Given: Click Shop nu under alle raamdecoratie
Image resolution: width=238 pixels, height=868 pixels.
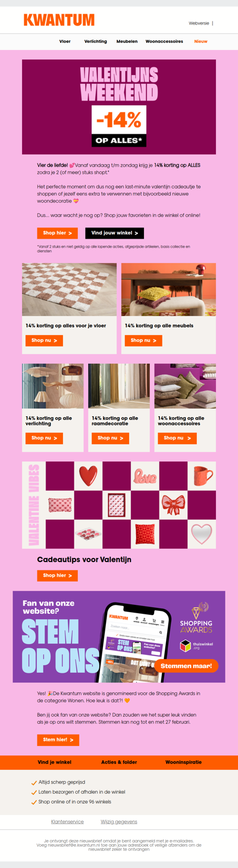Looking at the screenshot, I should click(x=111, y=438).
